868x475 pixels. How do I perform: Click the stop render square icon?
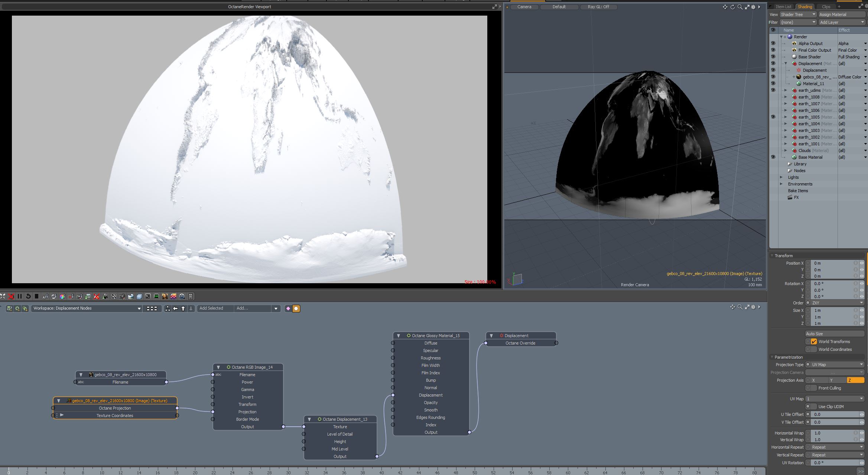point(36,296)
